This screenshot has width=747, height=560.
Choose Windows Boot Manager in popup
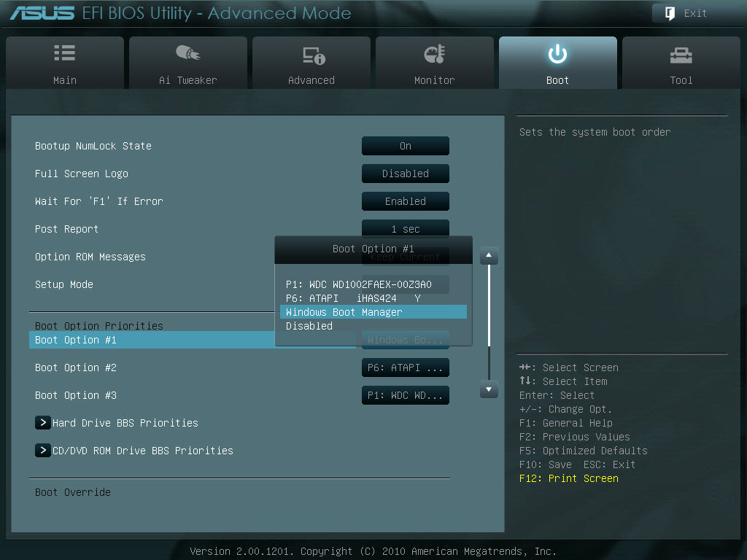tap(373, 312)
